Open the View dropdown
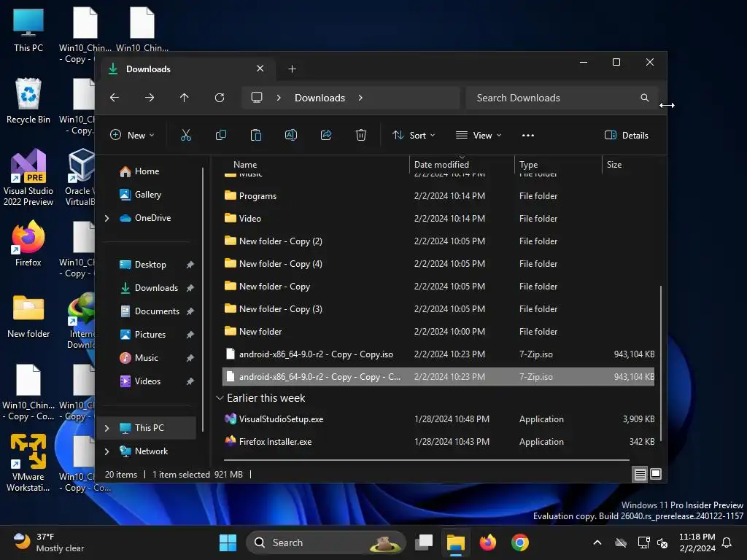The width and height of the screenshot is (747, 560). click(479, 135)
